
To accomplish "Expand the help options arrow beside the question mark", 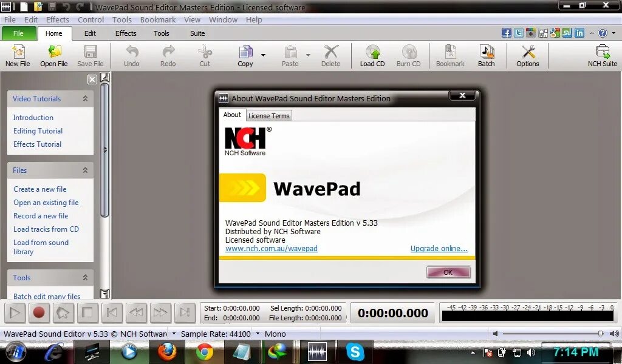I will [613, 33].
